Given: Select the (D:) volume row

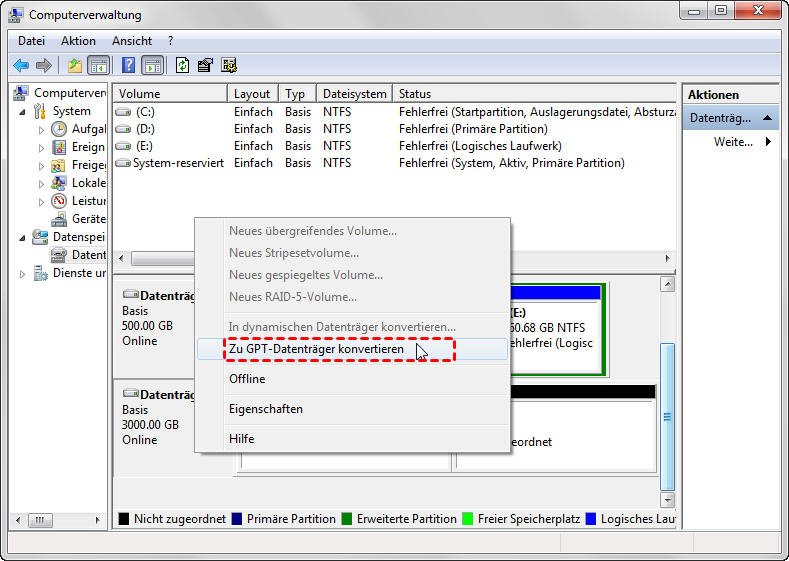Looking at the screenshot, I should pos(395,129).
